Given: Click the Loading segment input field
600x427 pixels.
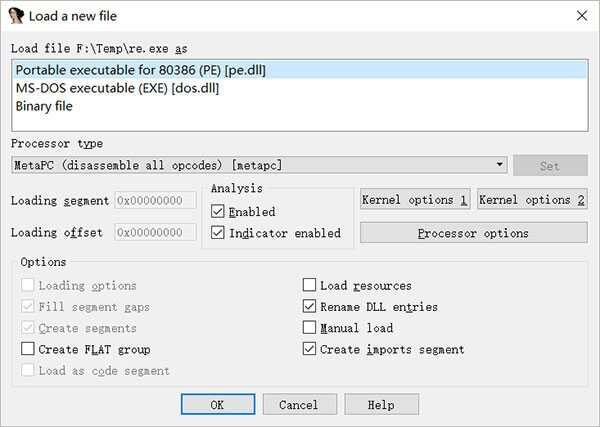Looking at the screenshot, I should click(156, 200).
